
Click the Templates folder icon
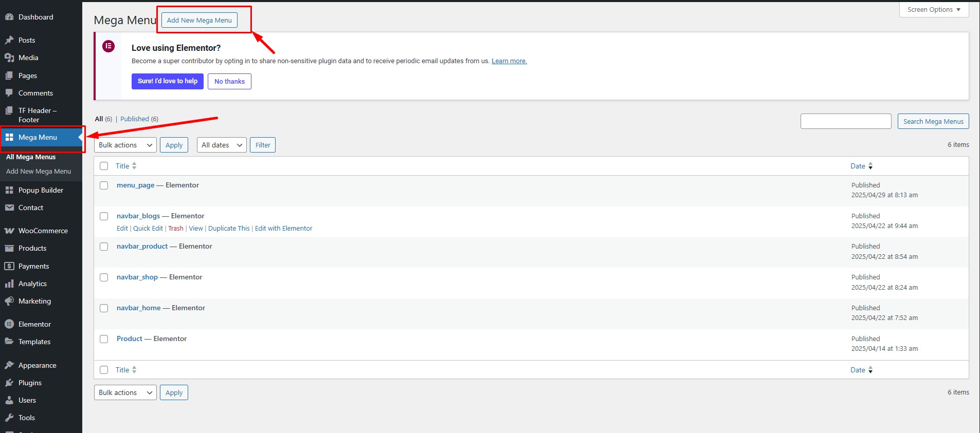(9, 342)
